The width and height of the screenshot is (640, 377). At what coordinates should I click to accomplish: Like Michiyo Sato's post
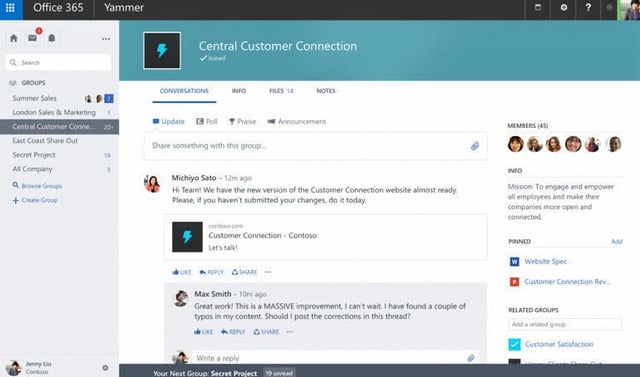point(182,272)
